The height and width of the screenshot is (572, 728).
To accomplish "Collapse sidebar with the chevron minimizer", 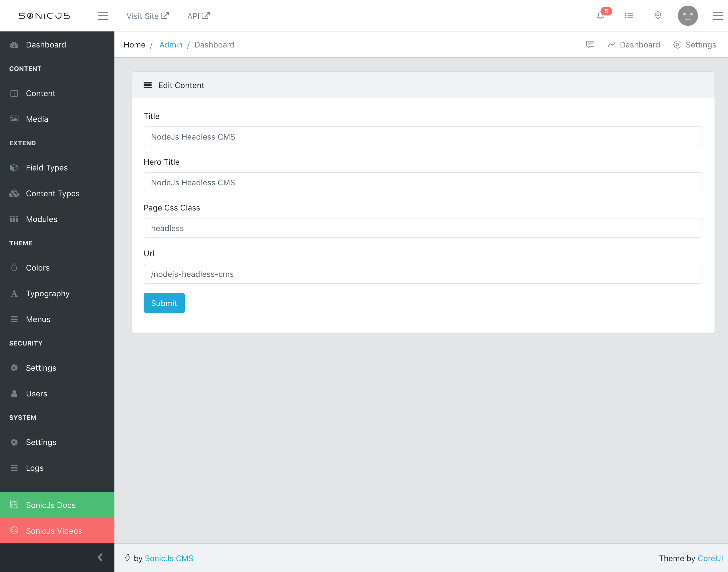I will click(100, 557).
